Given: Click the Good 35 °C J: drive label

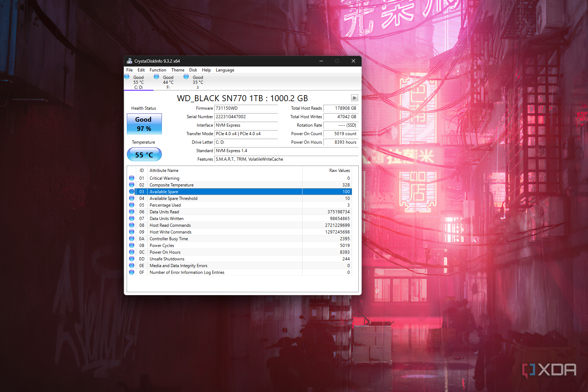Looking at the screenshot, I should [198, 82].
